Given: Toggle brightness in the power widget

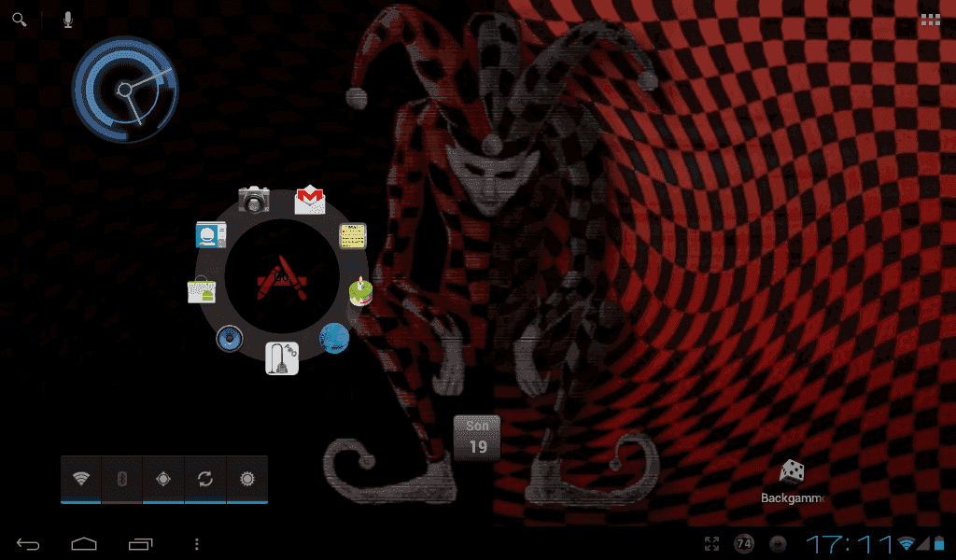Looking at the screenshot, I should (x=246, y=479).
